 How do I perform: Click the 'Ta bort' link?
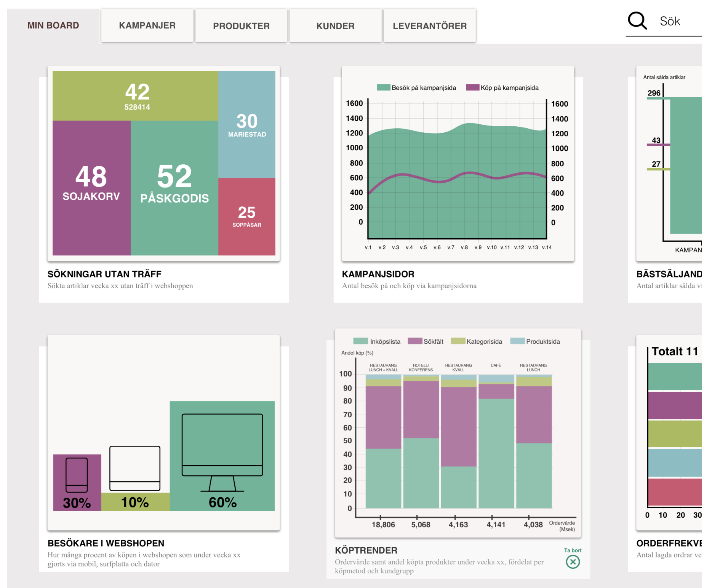click(x=573, y=550)
